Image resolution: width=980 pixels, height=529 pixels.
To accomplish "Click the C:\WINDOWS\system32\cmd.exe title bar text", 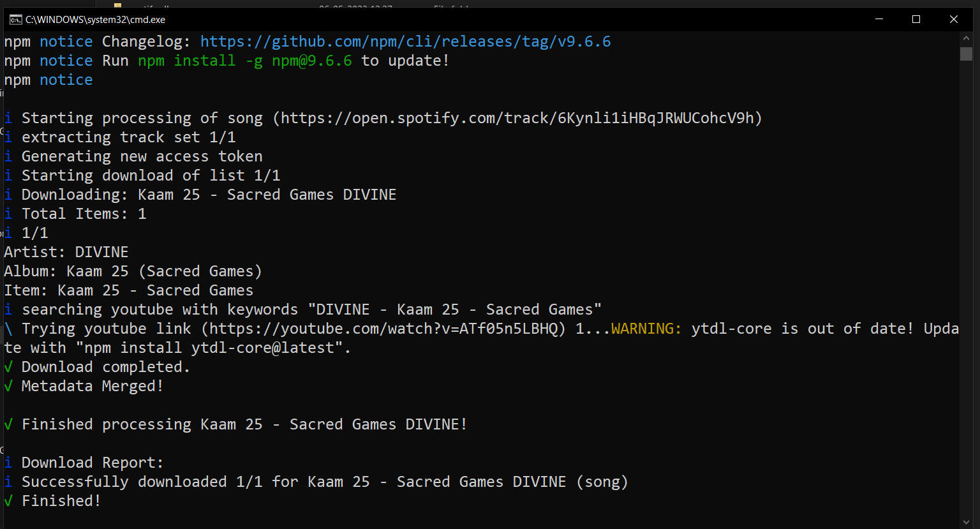I will (x=93, y=19).
